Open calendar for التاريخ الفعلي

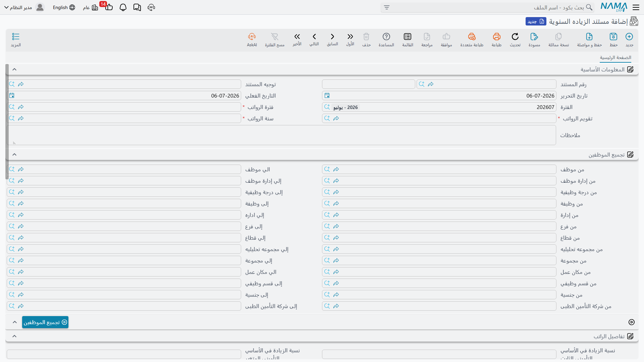click(x=12, y=96)
